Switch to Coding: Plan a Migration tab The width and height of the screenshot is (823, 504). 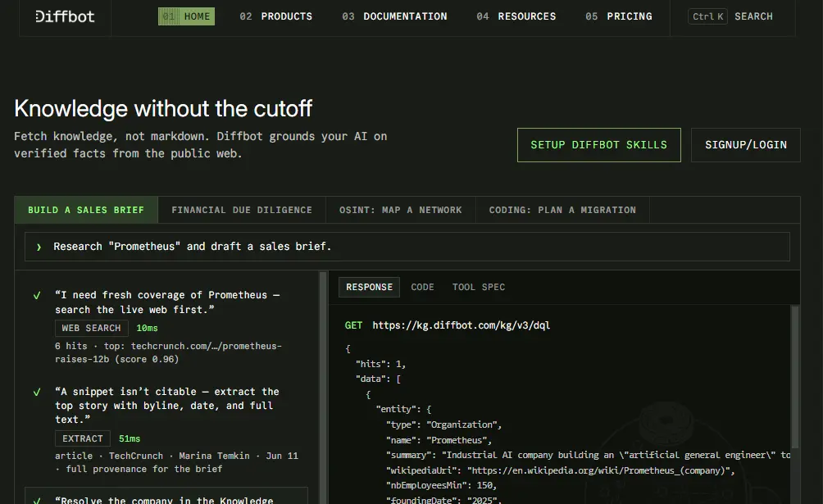[x=562, y=210]
